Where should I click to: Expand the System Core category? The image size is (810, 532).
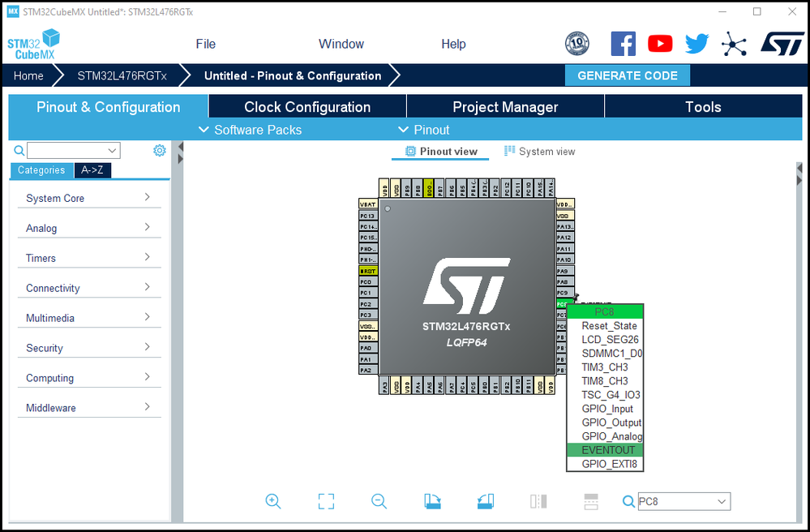pyautogui.click(x=89, y=198)
